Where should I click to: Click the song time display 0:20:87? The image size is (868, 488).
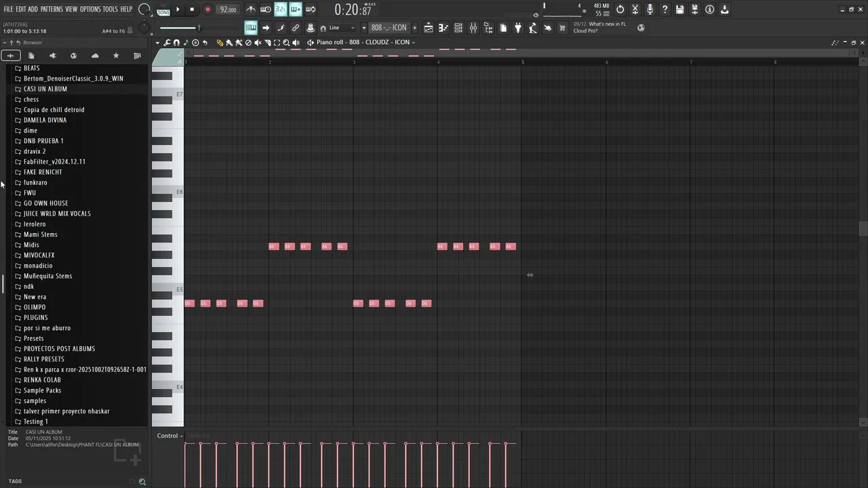[353, 10]
